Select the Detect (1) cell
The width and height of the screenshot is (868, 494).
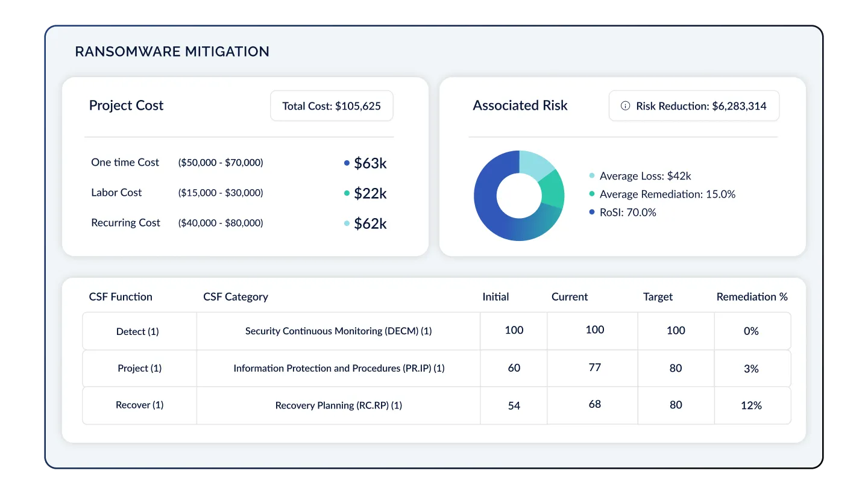[x=139, y=331]
